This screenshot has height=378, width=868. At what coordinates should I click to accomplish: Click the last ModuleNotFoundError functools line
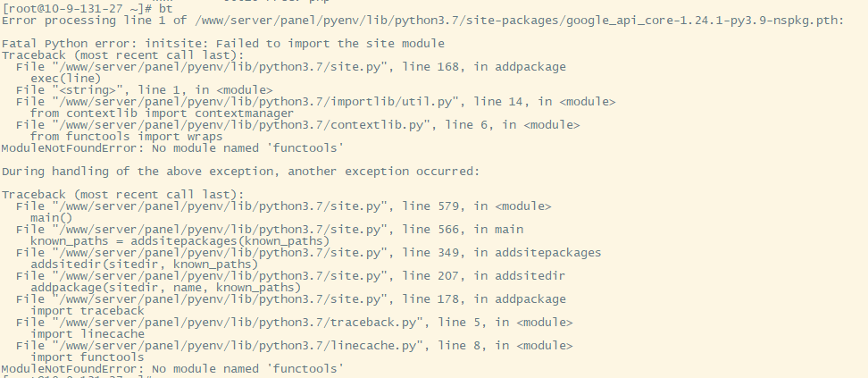point(172,369)
